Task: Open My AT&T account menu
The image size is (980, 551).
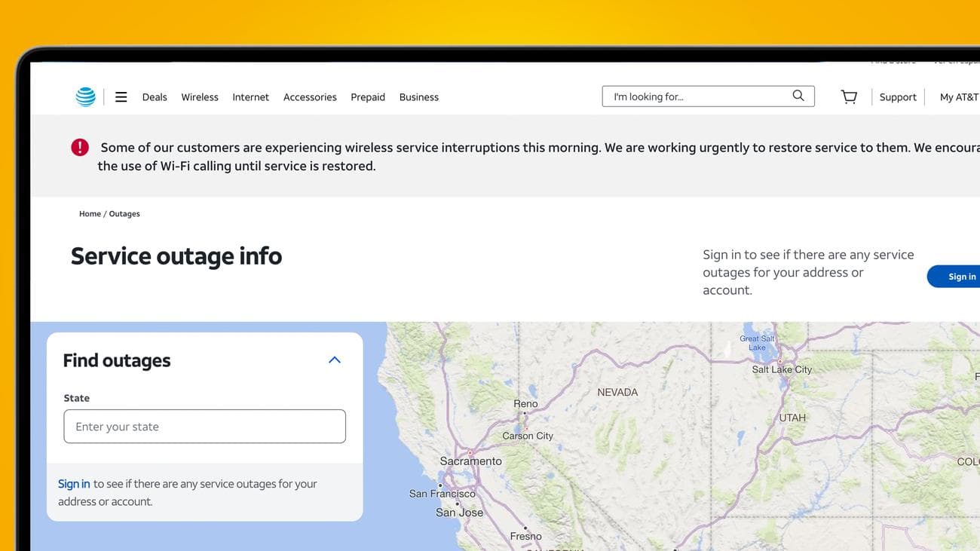Action: (x=958, y=97)
